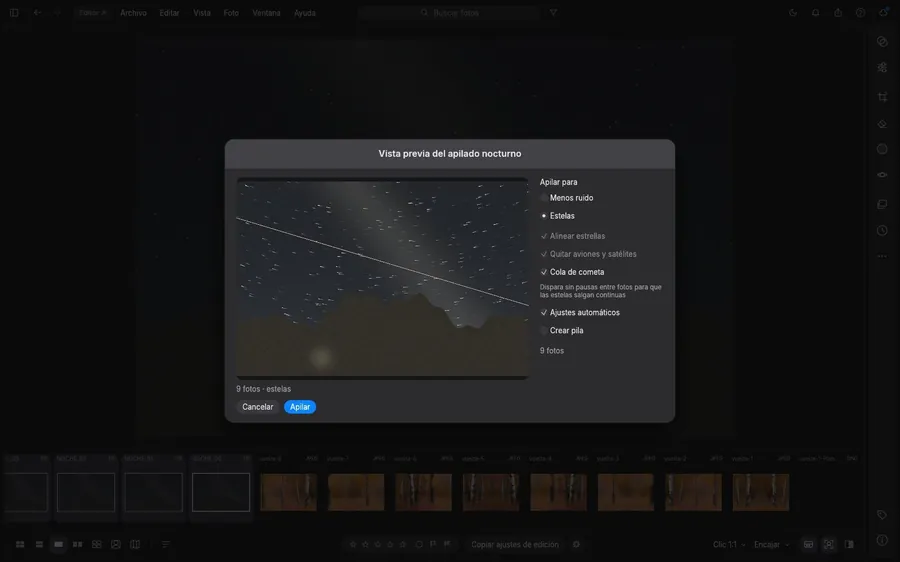Viewport: 900px width, 562px height.
Task: Open the Clic 1:1 zoom dropdown
Action: click(x=729, y=544)
